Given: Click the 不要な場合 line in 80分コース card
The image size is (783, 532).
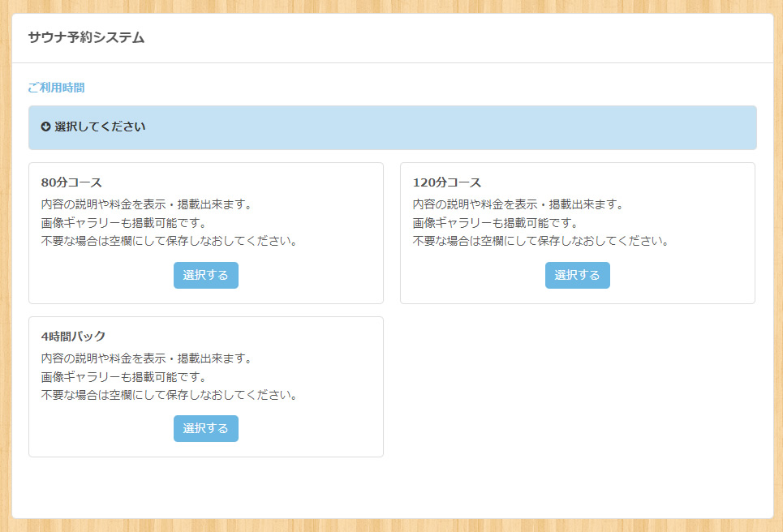Looking at the screenshot, I should 169,241.
